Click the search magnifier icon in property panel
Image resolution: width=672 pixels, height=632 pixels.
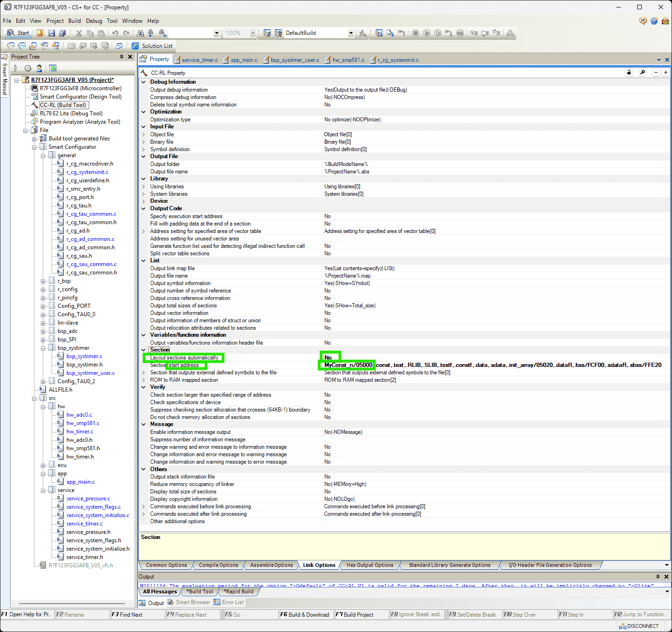(x=642, y=73)
